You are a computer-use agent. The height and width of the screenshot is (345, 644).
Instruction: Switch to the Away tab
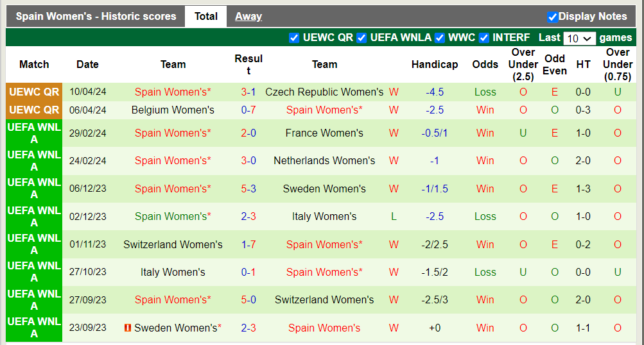(248, 17)
